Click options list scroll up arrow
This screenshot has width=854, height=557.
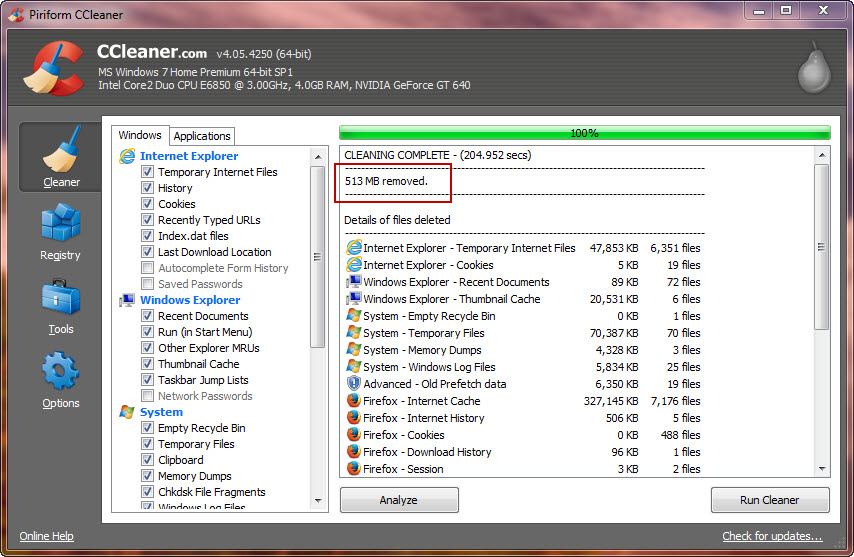click(x=318, y=156)
